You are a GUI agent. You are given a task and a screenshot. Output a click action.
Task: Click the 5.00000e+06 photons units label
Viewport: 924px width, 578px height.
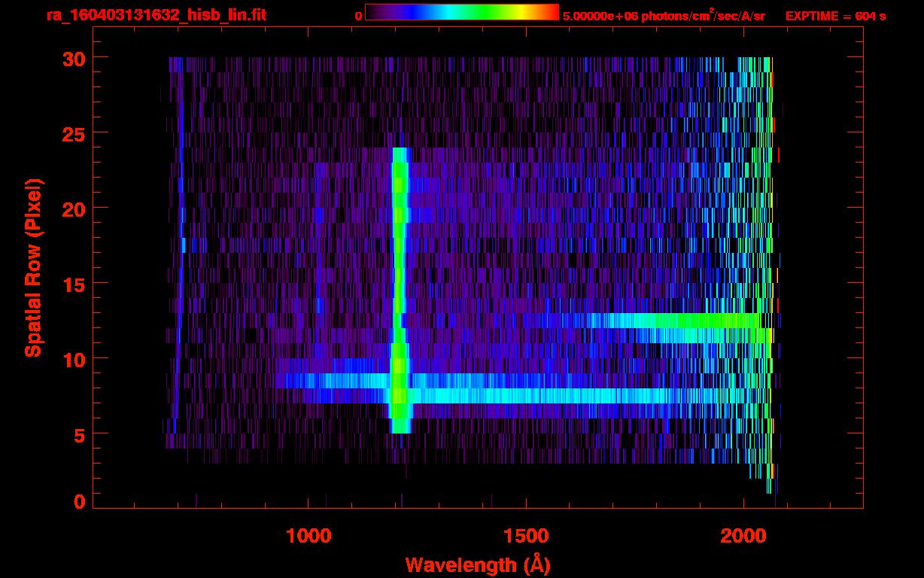(x=664, y=16)
